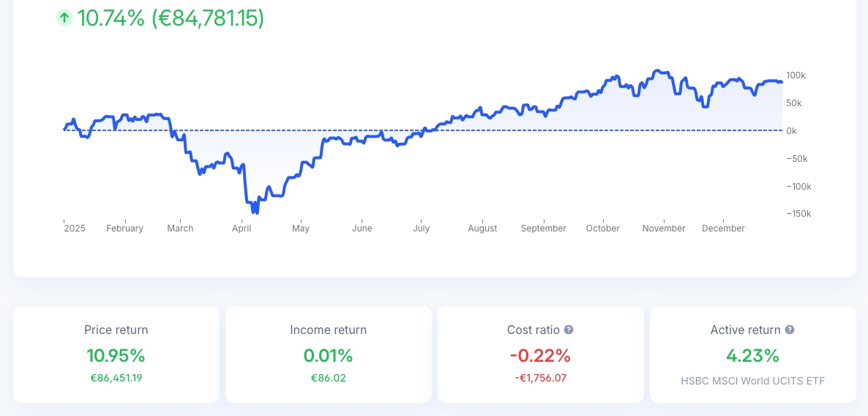Click the -€1,756.07 cost amount
Image resolution: width=868 pixels, height=416 pixels.
click(540, 378)
